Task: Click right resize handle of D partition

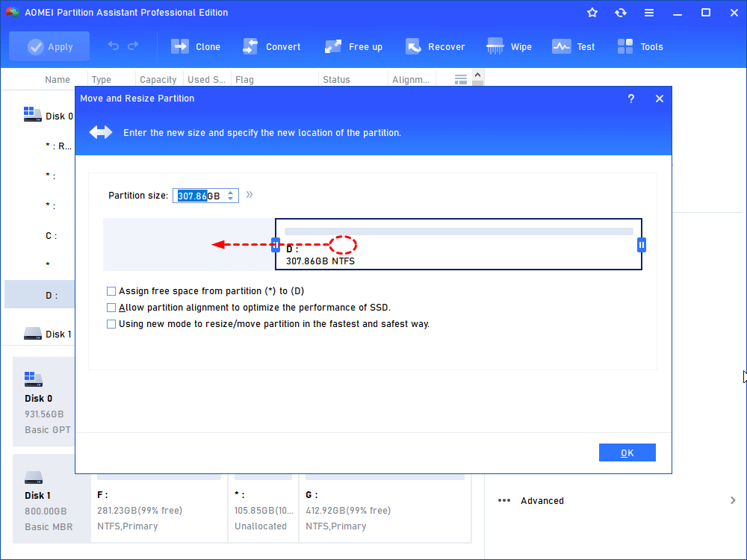Action: click(x=641, y=245)
